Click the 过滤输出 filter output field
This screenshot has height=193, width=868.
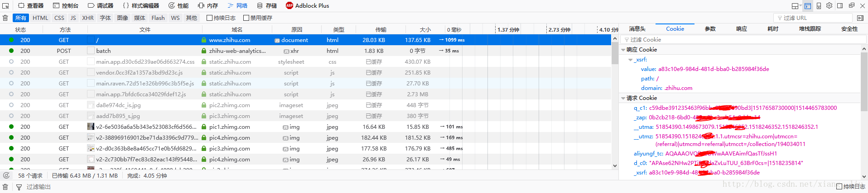tap(38, 187)
